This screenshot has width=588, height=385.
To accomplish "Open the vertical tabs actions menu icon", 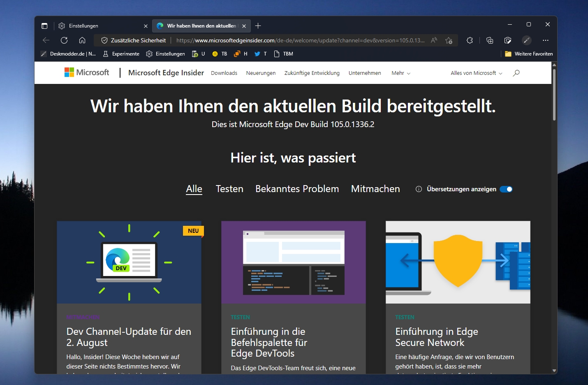I will point(44,26).
